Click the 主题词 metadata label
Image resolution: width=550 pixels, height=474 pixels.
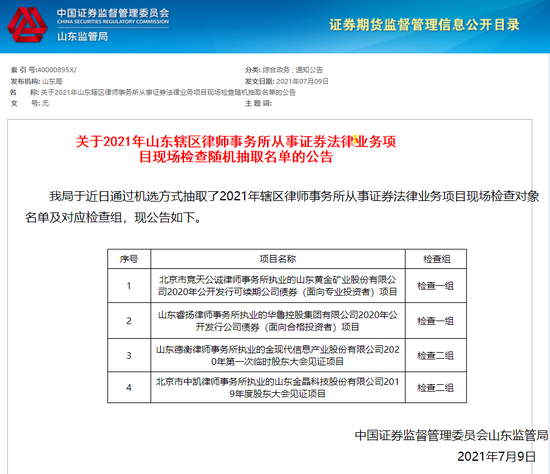point(258,103)
